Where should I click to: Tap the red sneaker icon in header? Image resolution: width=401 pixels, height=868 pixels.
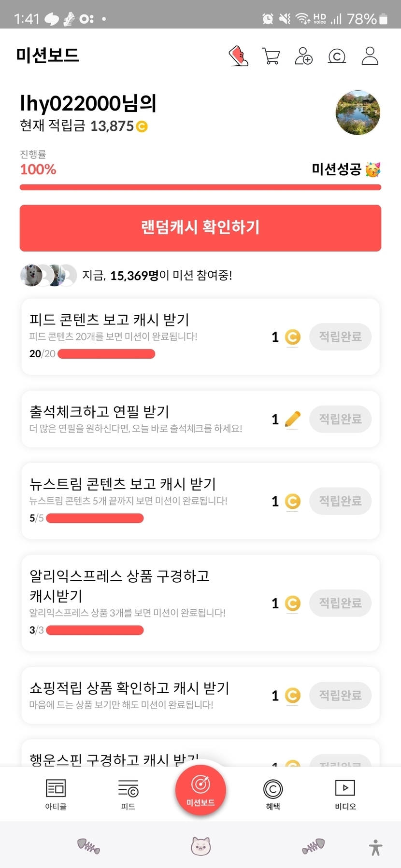coord(239,56)
